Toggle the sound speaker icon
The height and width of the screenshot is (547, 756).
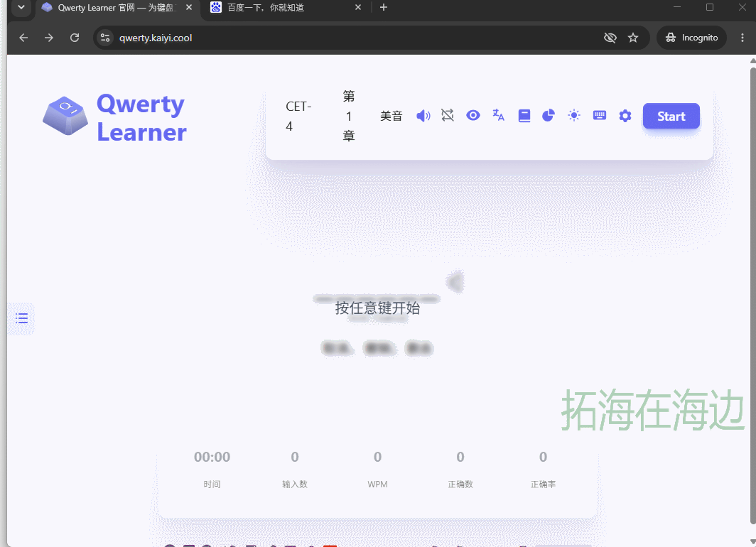click(x=423, y=116)
